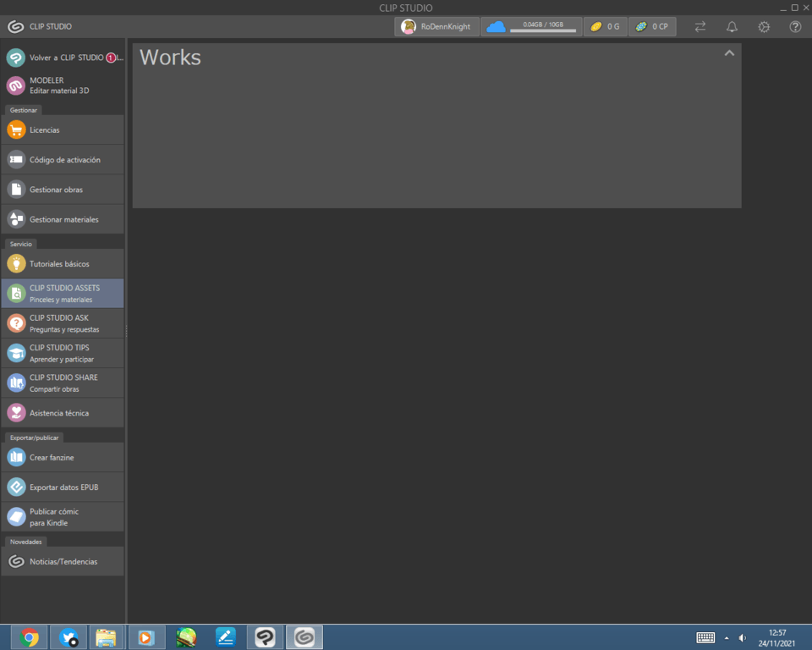Select CLIP STUDIO TIPS aprender y participar

[x=63, y=352]
